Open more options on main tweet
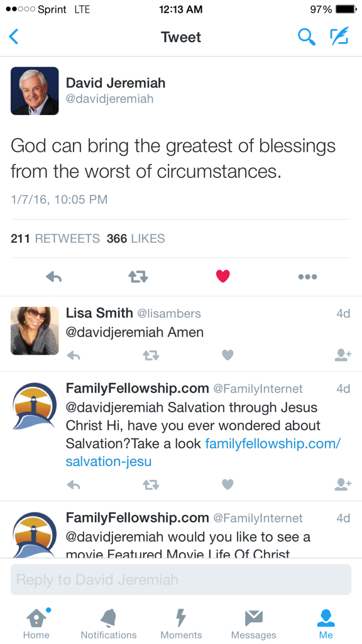The width and height of the screenshot is (362, 644). [x=307, y=277]
